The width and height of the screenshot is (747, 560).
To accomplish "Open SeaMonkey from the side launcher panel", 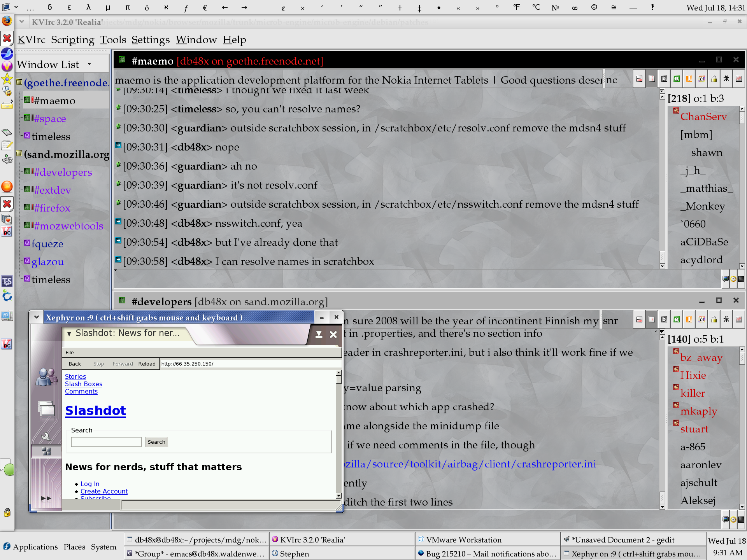I will point(7,53).
